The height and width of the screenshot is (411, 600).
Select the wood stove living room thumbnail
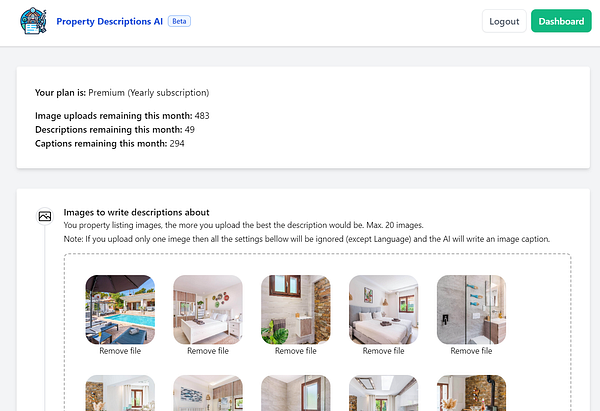pyautogui.click(x=471, y=393)
